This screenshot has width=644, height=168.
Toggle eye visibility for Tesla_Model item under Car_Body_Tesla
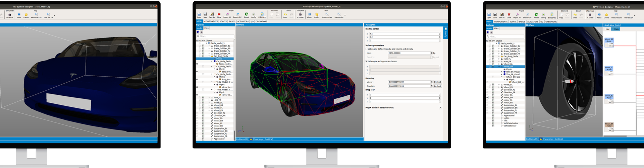coord(197,64)
